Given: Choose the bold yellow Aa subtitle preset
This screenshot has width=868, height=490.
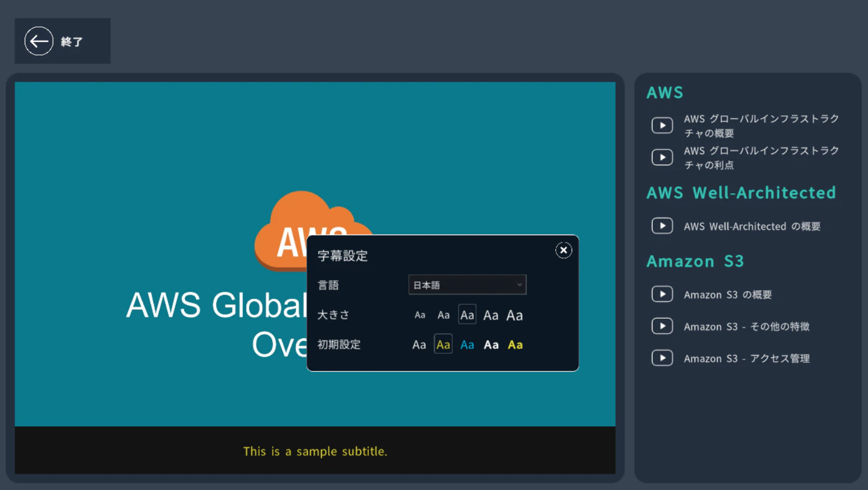Looking at the screenshot, I should tap(515, 345).
